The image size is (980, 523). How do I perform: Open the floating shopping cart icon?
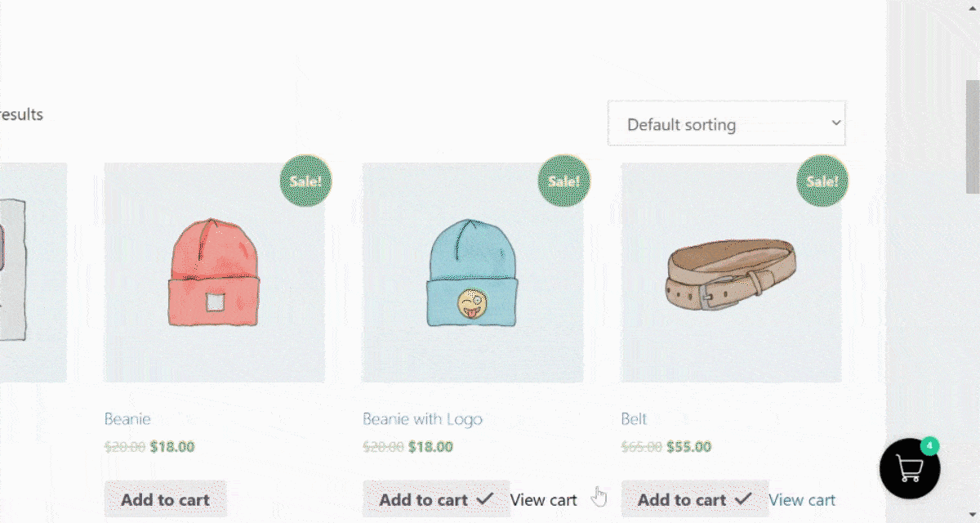click(910, 469)
